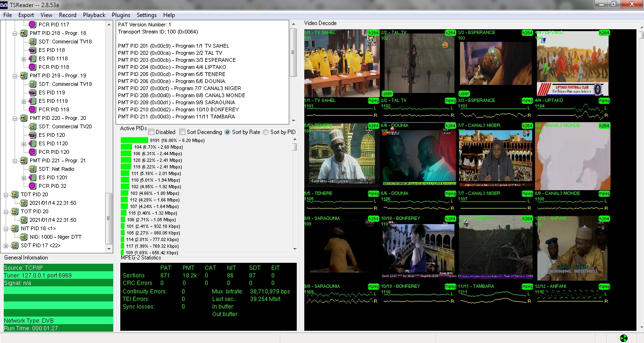This screenshot has width=644, height=343.
Task: Click the SDT icon of SDT PID 17
Action: coord(15,245)
